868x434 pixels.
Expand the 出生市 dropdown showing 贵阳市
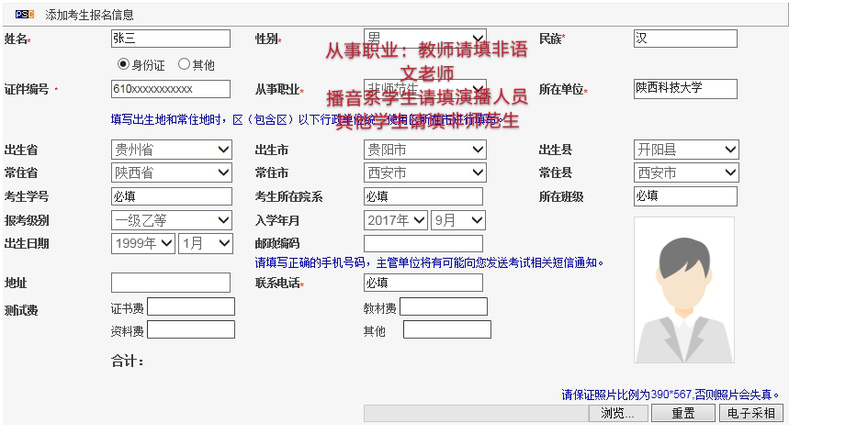(x=424, y=150)
